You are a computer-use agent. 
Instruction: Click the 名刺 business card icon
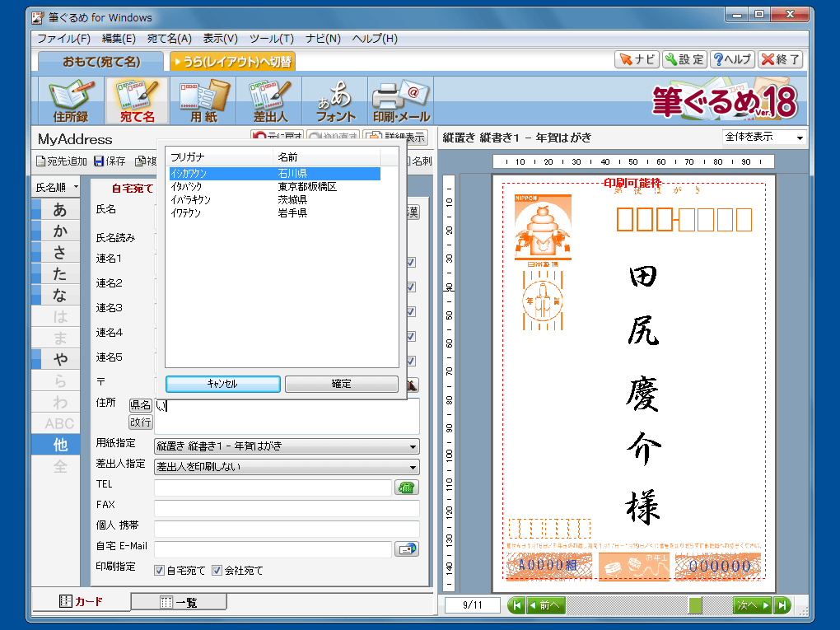pos(418,161)
